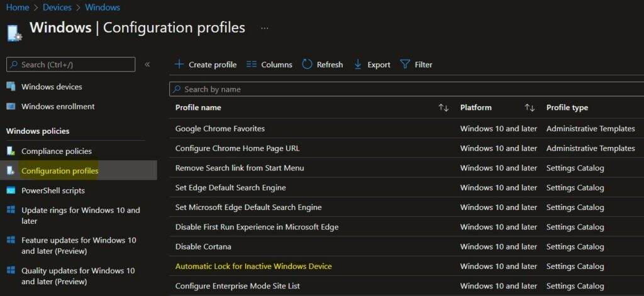Open Set Edge Default Search Engine profile
644x296 pixels.
tap(230, 188)
